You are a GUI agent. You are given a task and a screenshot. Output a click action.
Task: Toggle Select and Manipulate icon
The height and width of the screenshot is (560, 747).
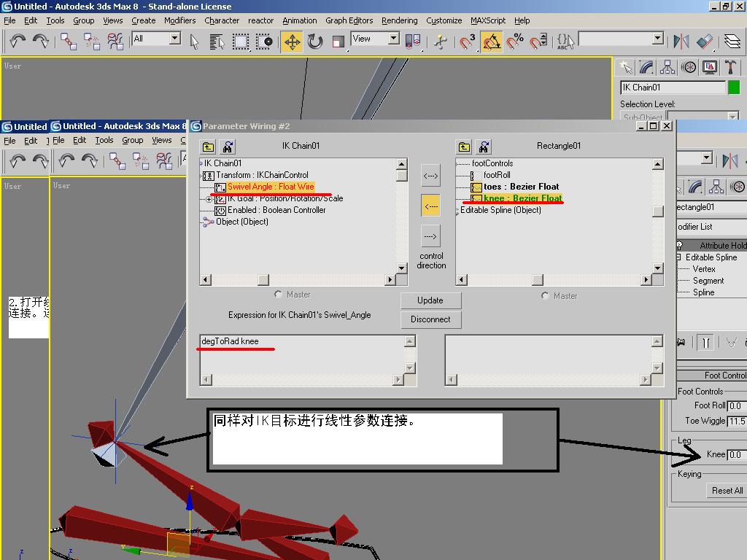(440, 42)
